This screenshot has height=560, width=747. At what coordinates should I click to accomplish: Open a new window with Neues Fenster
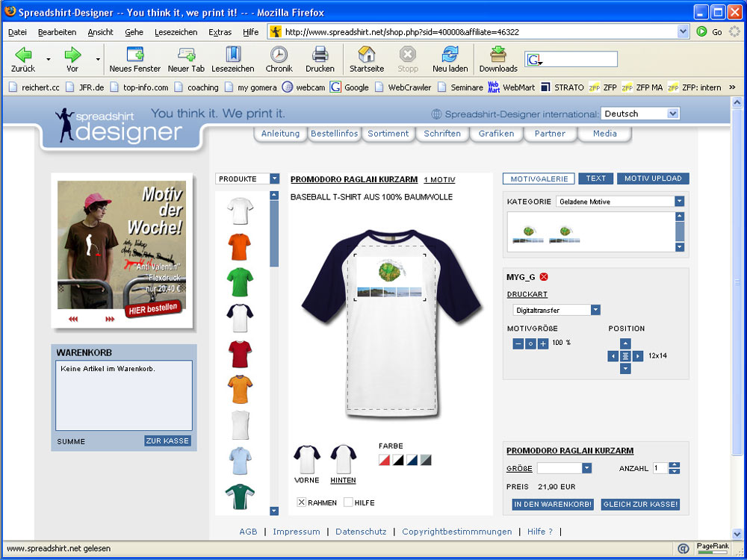coord(134,60)
